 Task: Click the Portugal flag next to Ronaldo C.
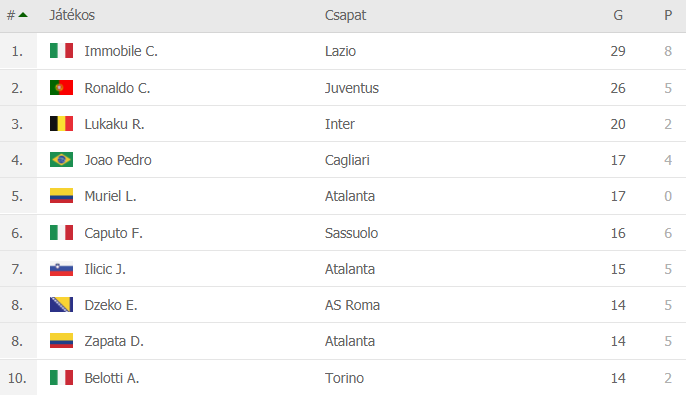point(61,87)
